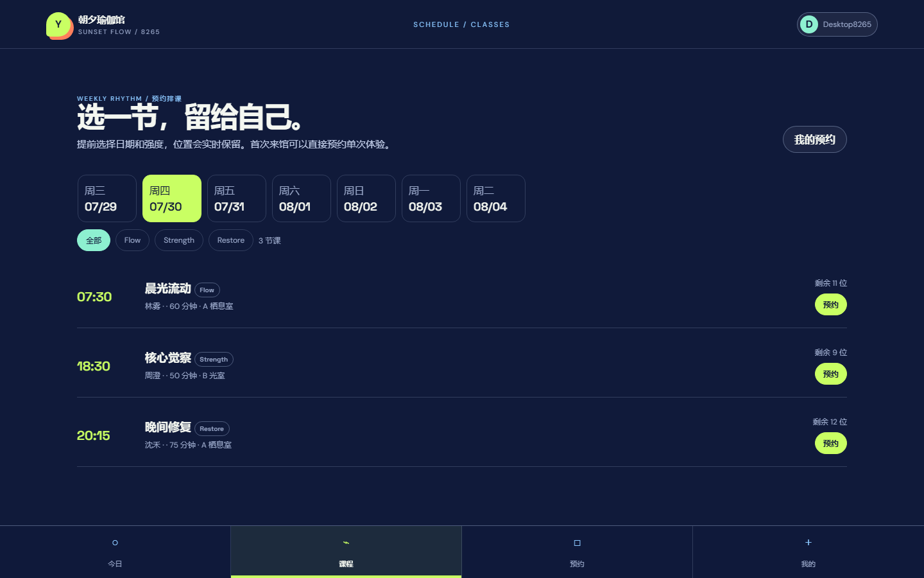Toggle the 全部 filter chip
The image size is (924, 578).
94,240
